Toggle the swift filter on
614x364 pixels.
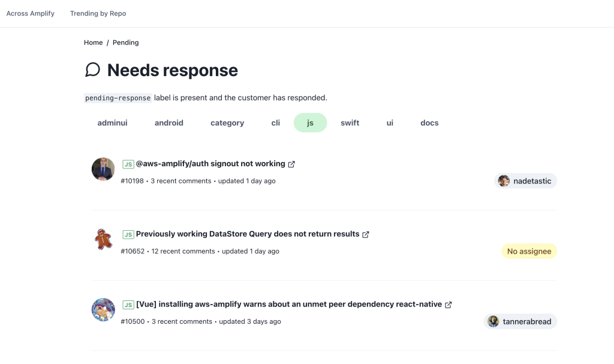pyautogui.click(x=350, y=122)
